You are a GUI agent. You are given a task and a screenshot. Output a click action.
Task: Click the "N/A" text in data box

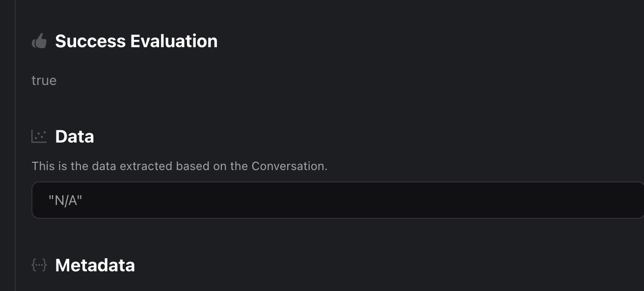pos(65,201)
